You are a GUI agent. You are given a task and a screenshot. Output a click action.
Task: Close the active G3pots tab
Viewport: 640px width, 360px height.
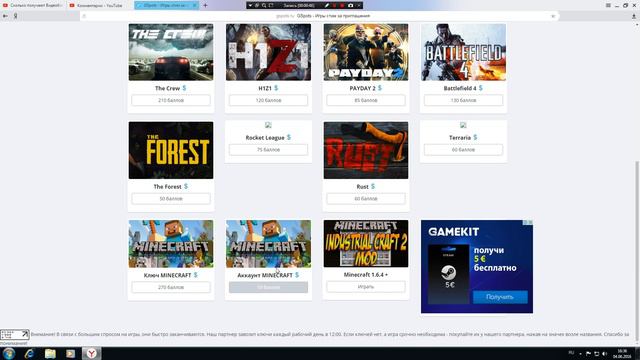pos(195,5)
